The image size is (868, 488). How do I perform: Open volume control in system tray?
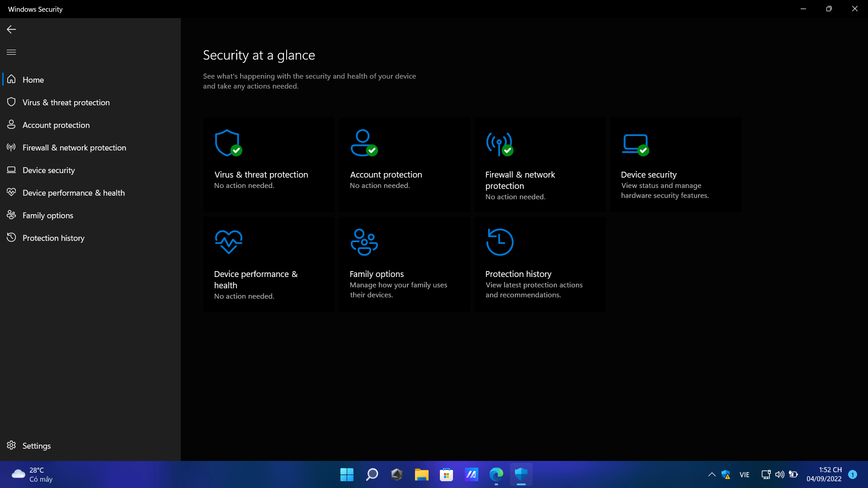pyautogui.click(x=779, y=474)
